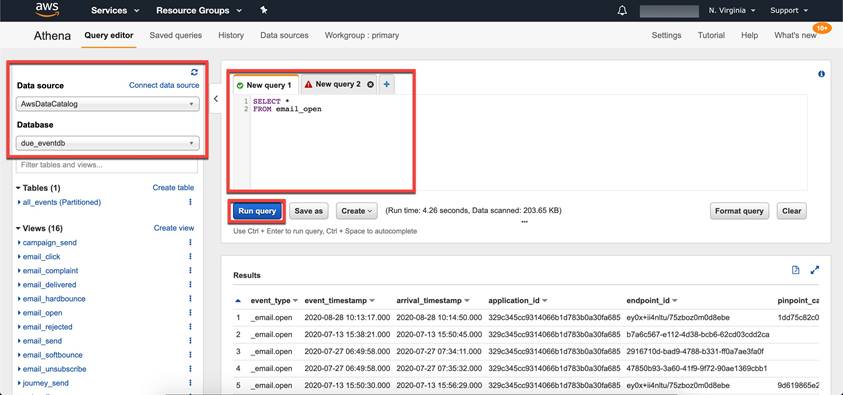Open the What's new link
Screen dimensions: 843x395
click(795, 35)
